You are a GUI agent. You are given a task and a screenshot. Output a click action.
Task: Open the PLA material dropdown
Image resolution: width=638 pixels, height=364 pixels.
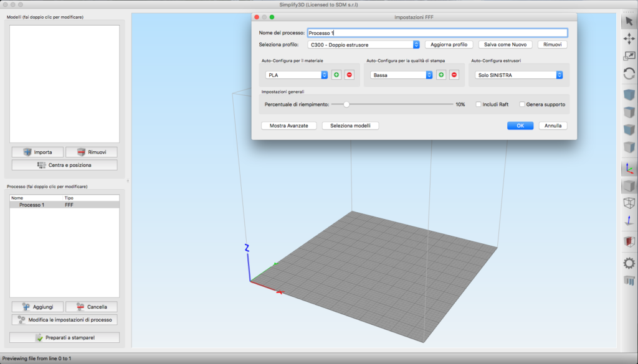click(x=297, y=75)
